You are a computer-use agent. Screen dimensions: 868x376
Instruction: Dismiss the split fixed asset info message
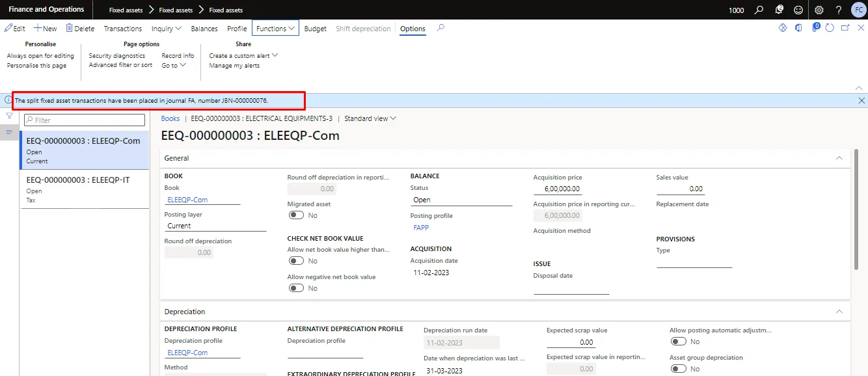pos(861,100)
